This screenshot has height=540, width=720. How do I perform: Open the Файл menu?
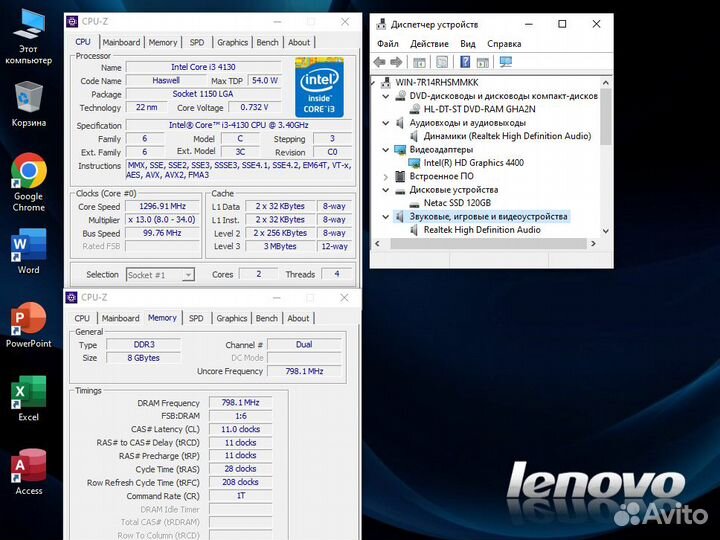point(388,44)
